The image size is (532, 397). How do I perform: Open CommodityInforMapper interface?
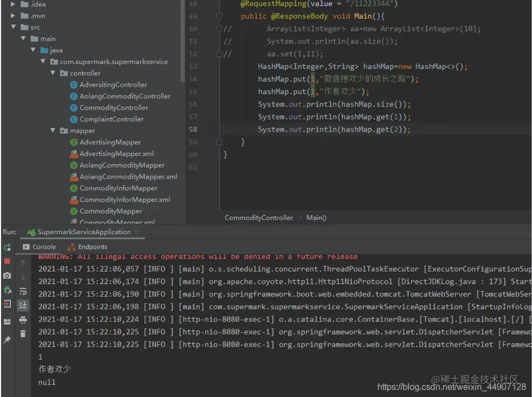click(x=119, y=188)
